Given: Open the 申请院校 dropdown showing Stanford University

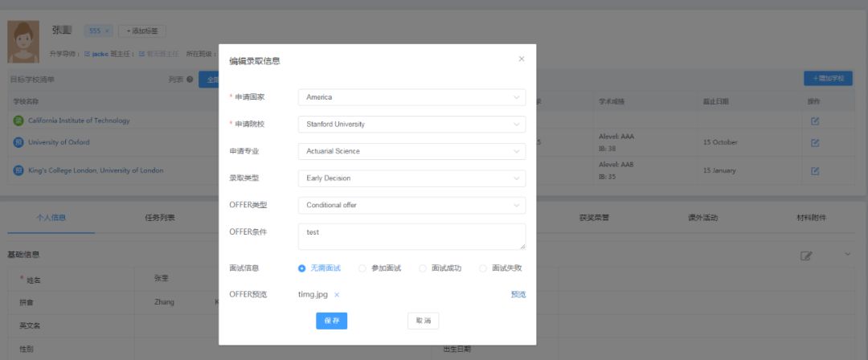Looking at the screenshot, I should [411, 125].
